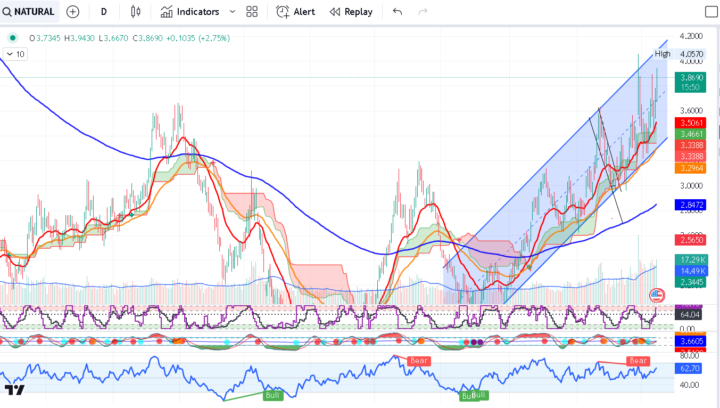Select the RSI value label 62.70
The width and height of the screenshot is (720, 408).
(688, 369)
